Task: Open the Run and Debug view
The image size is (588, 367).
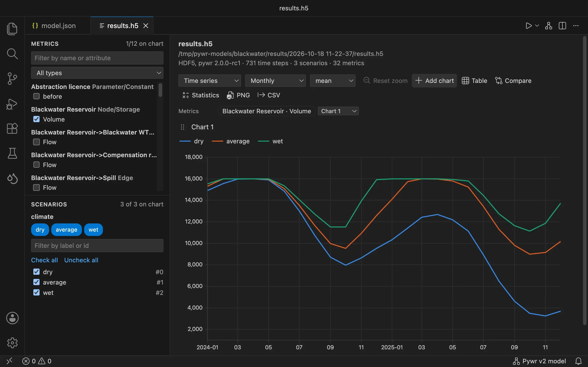Action: pyautogui.click(x=12, y=104)
